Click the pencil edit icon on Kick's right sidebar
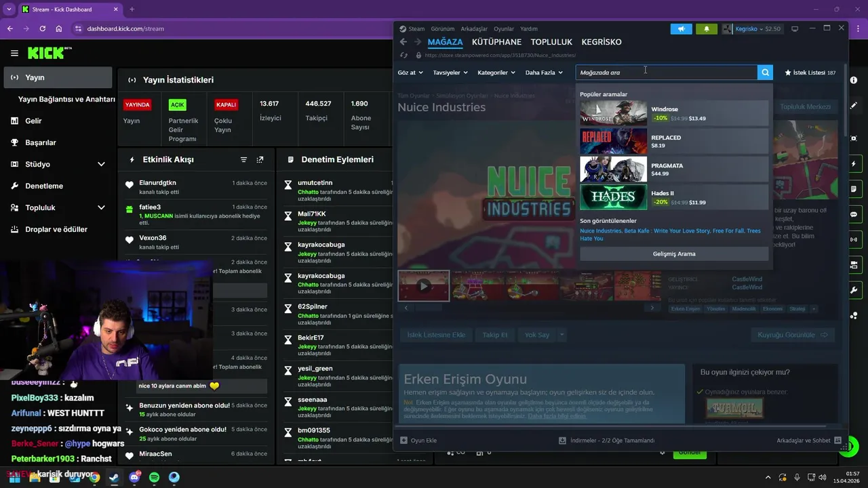Screen dimensions: 868x488 coord(853,106)
